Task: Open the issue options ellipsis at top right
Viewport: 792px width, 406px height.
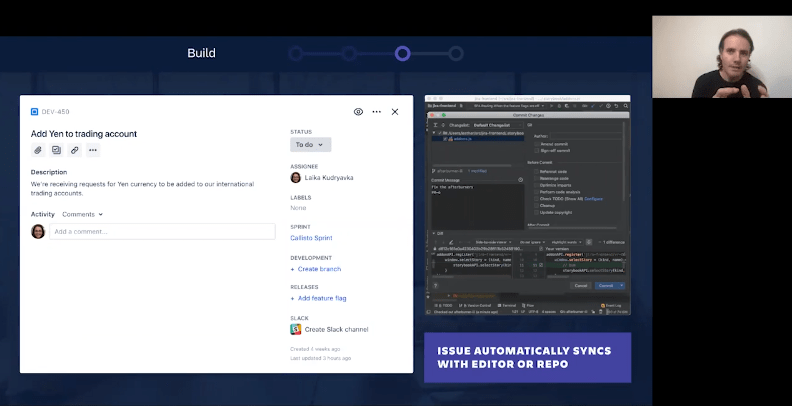Action: [377, 112]
